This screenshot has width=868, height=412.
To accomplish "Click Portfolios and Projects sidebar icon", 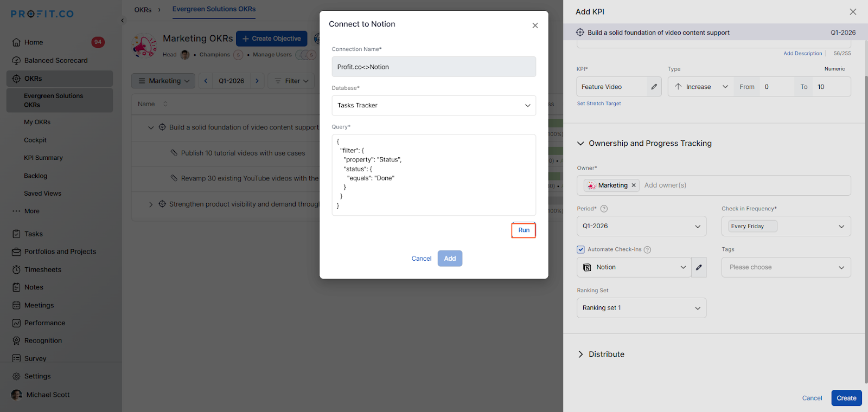I will pyautogui.click(x=16, y=252).
